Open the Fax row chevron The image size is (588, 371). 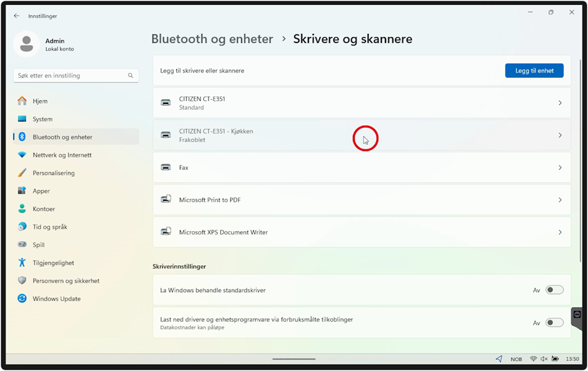coord(560,167)
